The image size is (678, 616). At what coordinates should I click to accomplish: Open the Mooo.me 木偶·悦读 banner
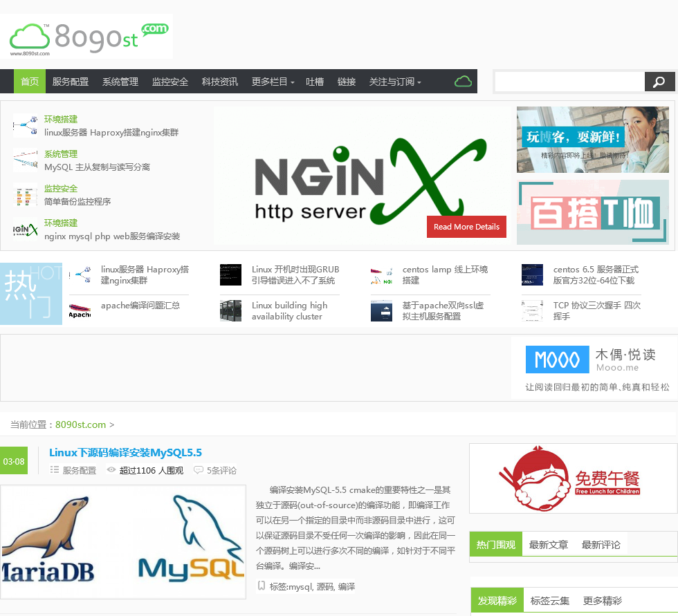594,368
